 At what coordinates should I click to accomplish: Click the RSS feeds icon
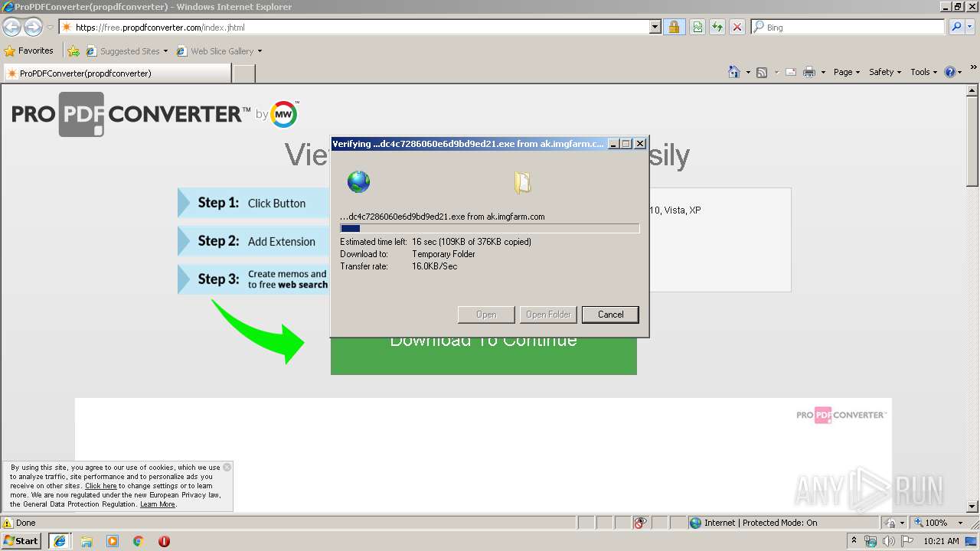762,72
